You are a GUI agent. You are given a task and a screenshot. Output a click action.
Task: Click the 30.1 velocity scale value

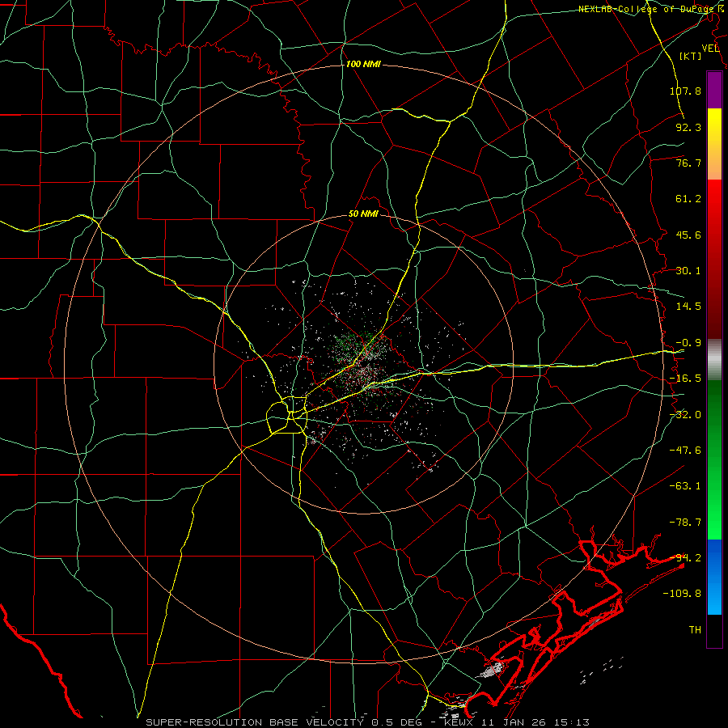click(688, 271)
